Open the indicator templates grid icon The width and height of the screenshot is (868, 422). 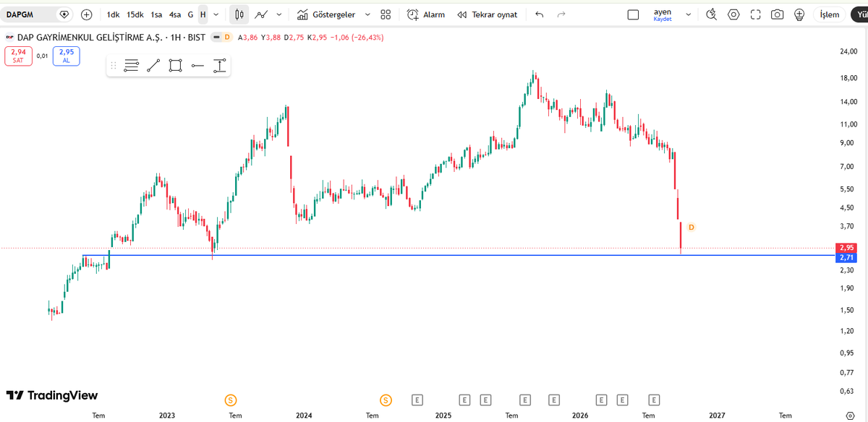[386, 14]
